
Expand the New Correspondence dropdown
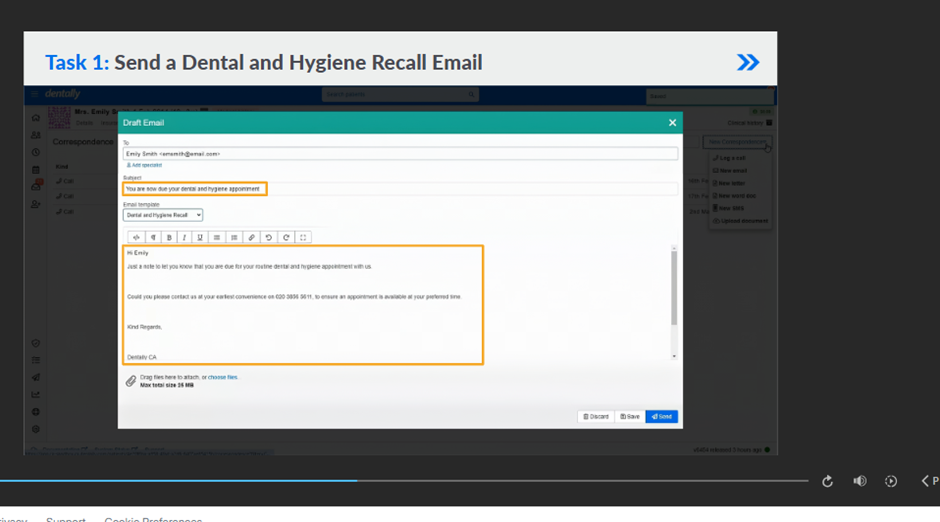pyautogui.click(x=737, y=143)
